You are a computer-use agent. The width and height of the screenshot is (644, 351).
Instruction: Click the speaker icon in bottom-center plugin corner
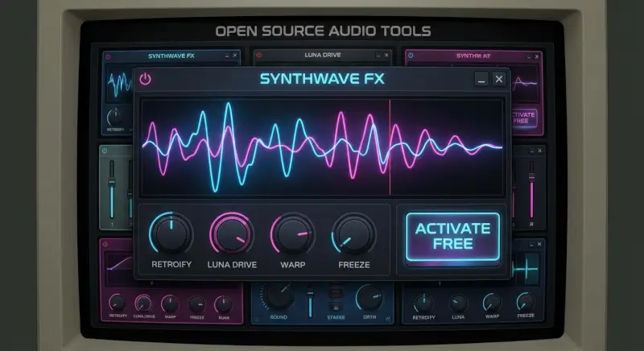(388, 319)
